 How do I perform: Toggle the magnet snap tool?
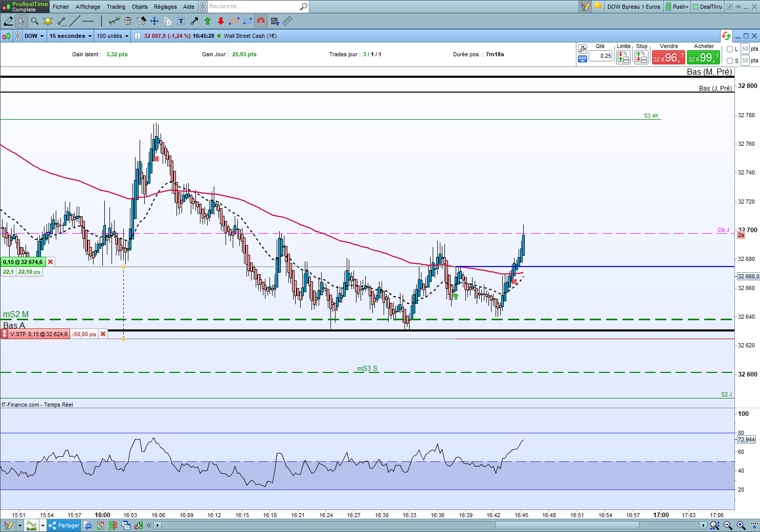coord(261,21)
